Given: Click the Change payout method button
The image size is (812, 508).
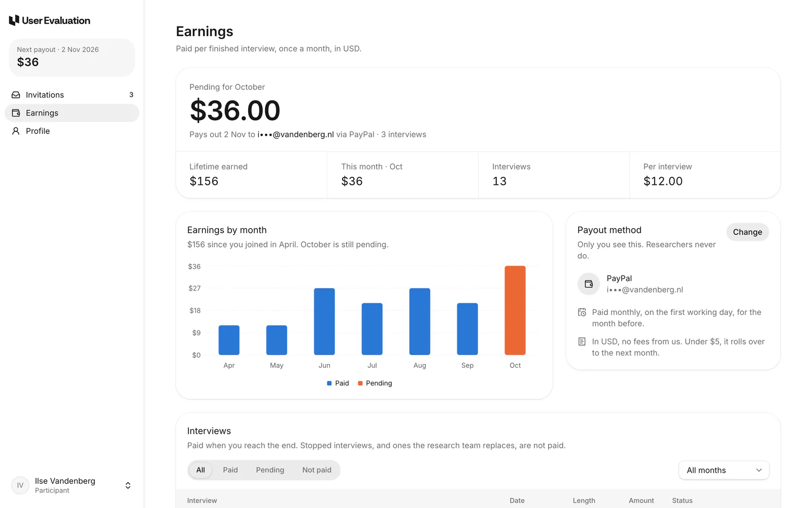Looking at the screenshot, I should coord(748,232).
